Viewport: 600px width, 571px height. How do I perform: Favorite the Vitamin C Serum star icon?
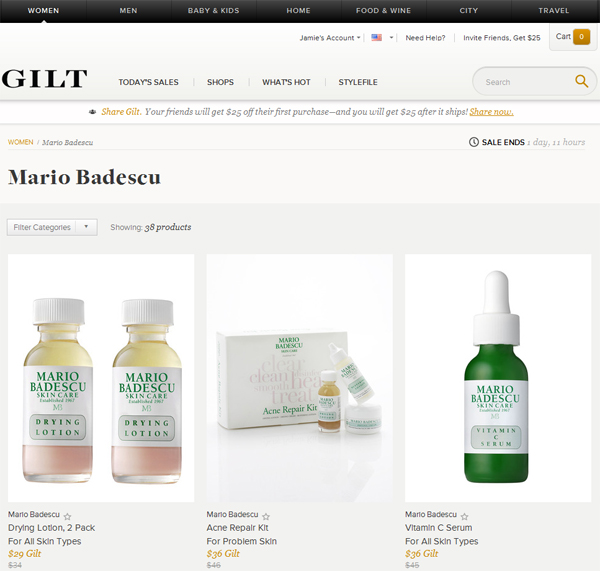(x=464, y=516)
